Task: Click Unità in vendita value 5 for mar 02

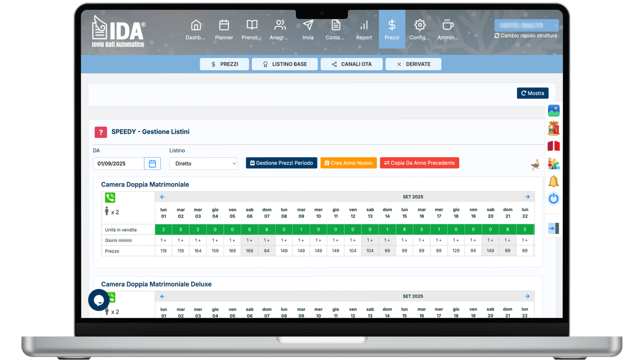Action: 181,229
